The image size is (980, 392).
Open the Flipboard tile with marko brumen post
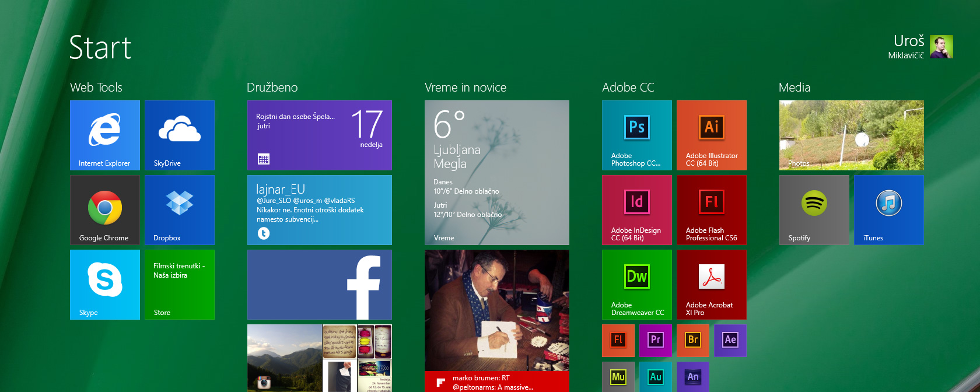point(497,321)
